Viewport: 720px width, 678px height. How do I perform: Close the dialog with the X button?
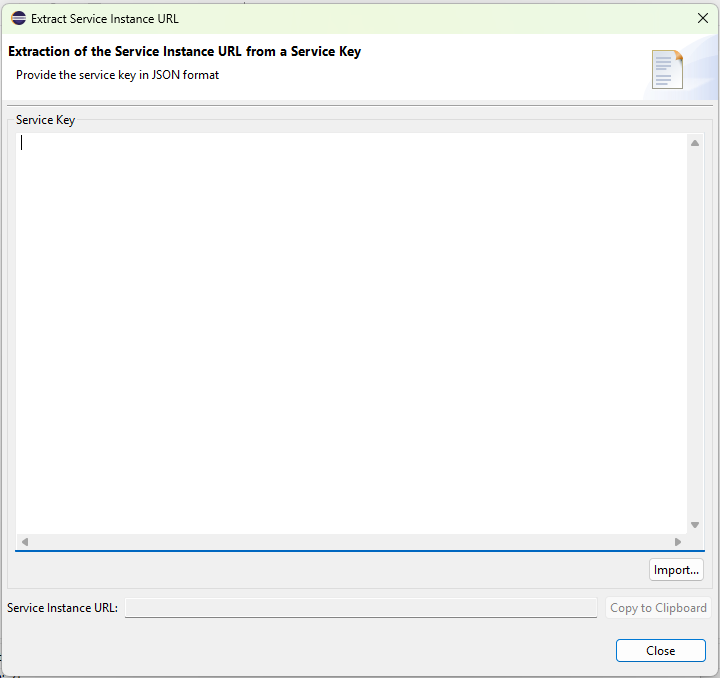click(703, 18)
